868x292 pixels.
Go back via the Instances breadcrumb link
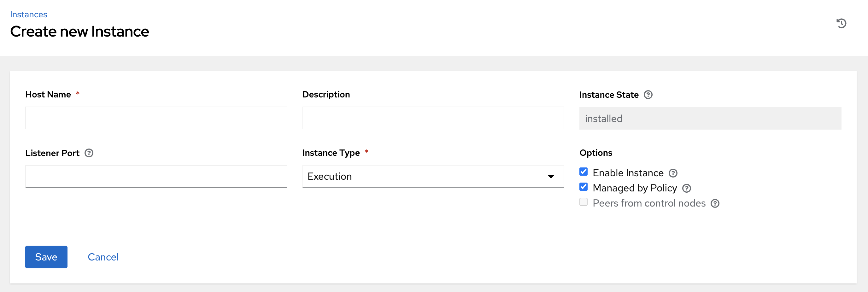(x=29, y=15)
